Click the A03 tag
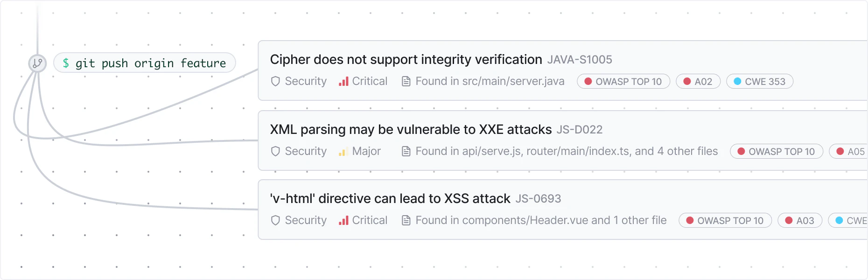Screen dimensions: 868x280 (x=800, y=221)
